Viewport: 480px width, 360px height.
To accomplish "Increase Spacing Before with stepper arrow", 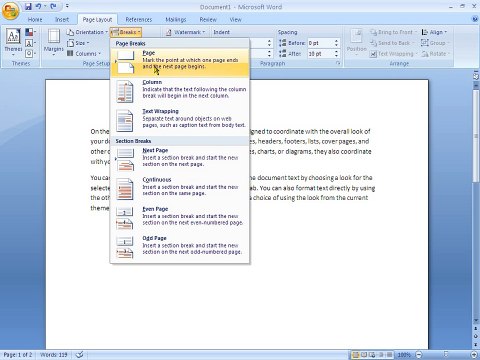I will point(336,41).
